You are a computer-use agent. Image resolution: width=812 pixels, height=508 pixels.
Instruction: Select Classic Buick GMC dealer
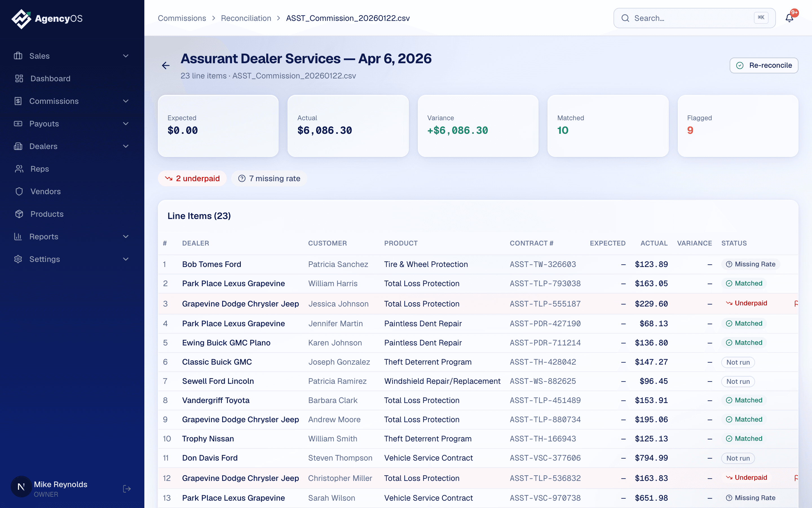(x=217, y=362)
